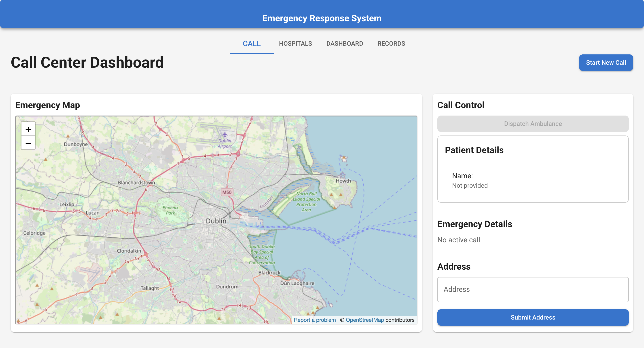644x348 pixels.
Task: Click the Blanchardstown map label
Action: click(x=136, y=183)
